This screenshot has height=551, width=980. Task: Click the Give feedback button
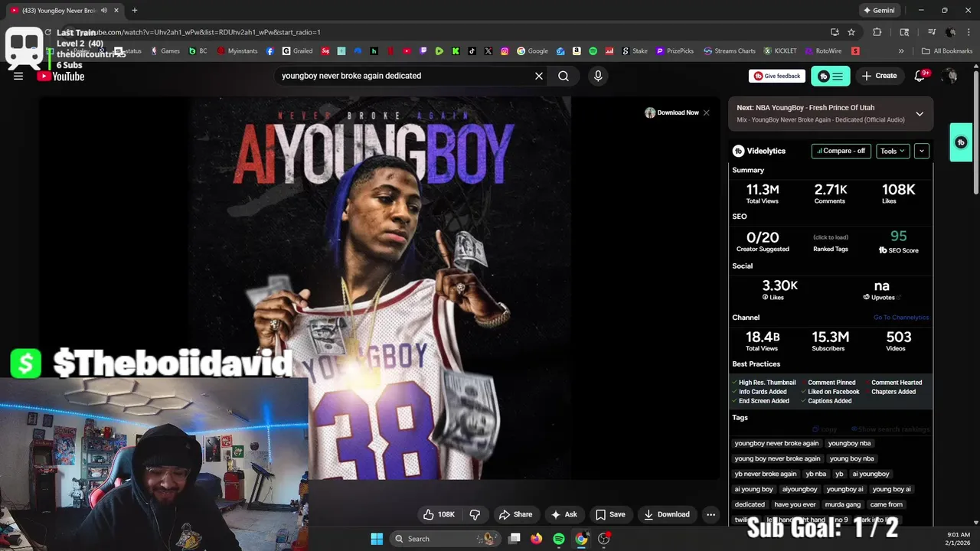[x=777, y=76]
